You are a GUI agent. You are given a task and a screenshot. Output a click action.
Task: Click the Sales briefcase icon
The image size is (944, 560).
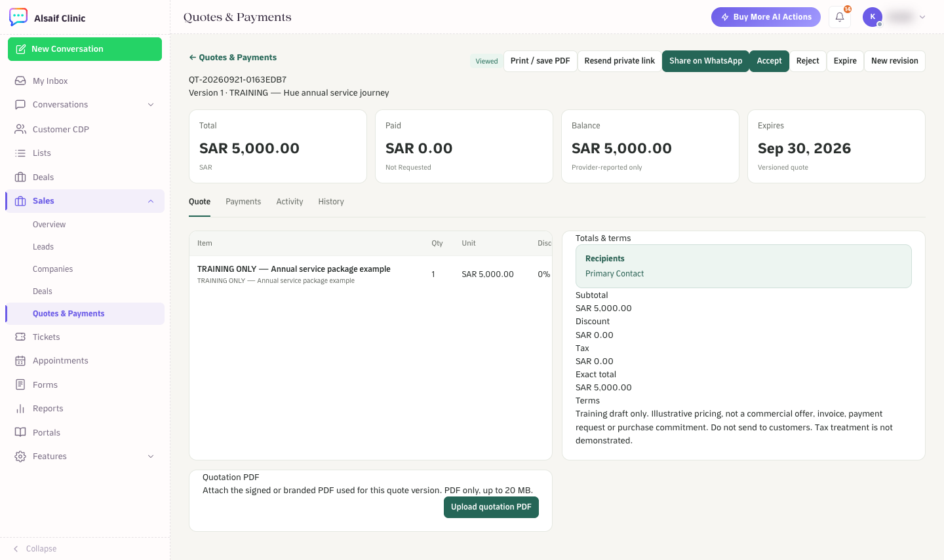[20, 201]
